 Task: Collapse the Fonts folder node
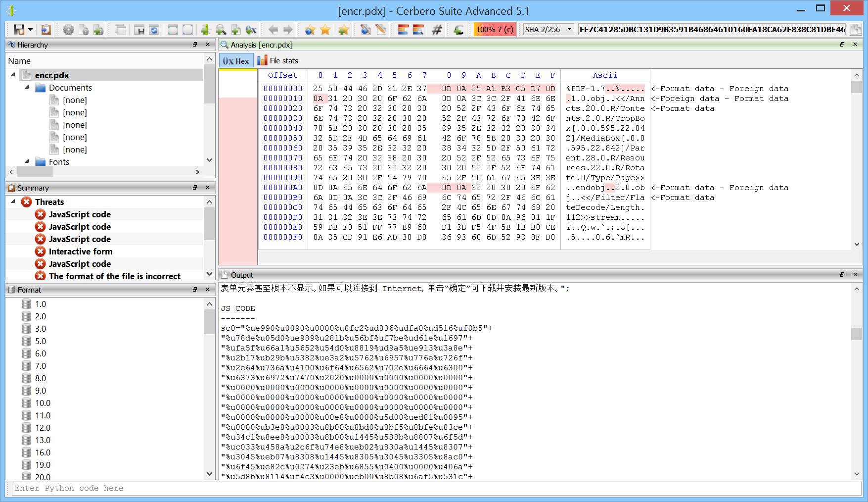(27, 161)
